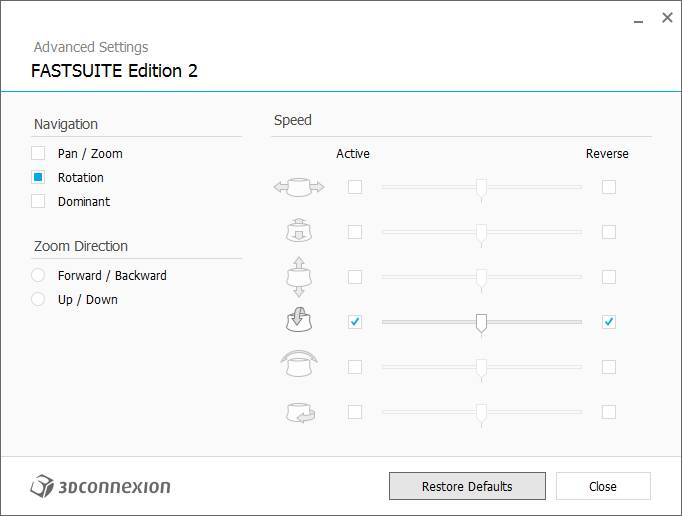Screen dimensions: 682x516
Task: Click the spin axis speed slider
Action: (482, 412)
